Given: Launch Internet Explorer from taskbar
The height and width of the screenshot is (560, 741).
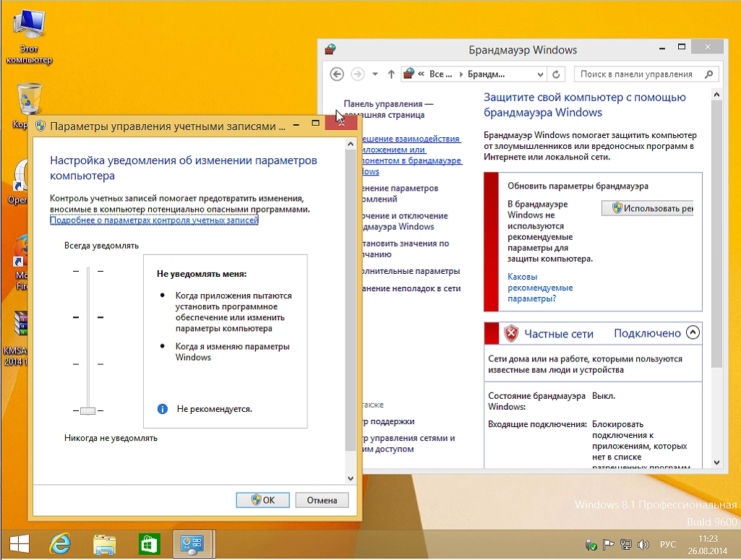Looking at the screenshot, I should 60,544.
